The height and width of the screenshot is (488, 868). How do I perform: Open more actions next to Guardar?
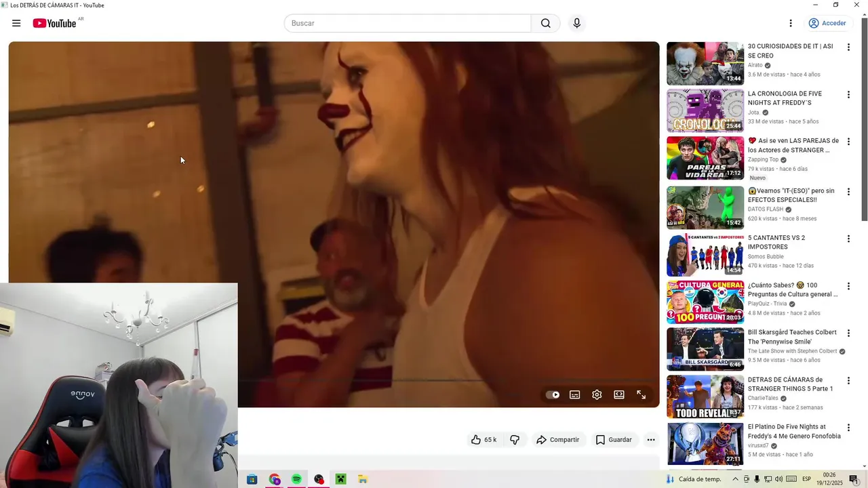651,440
